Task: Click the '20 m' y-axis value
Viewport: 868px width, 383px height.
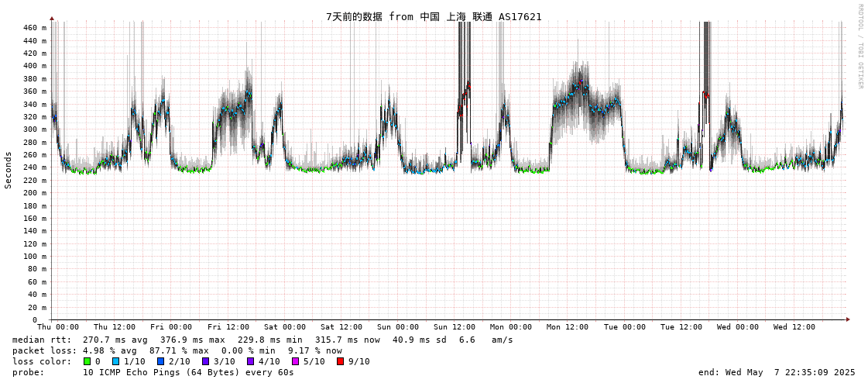Action: pos(38,308)
